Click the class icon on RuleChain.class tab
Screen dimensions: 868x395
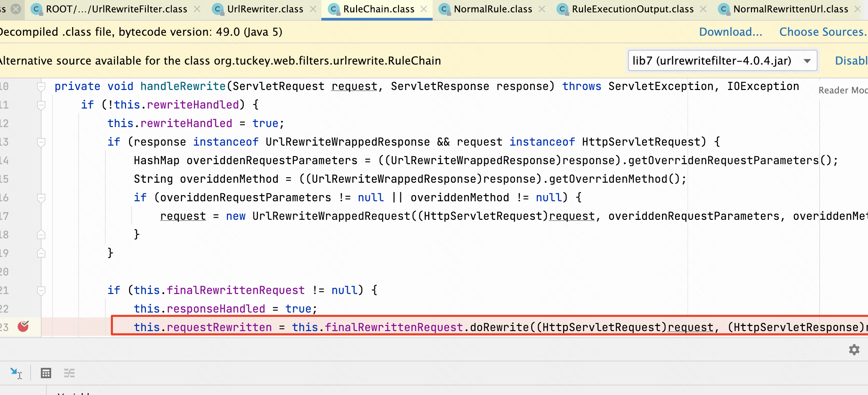click(334, 9)
